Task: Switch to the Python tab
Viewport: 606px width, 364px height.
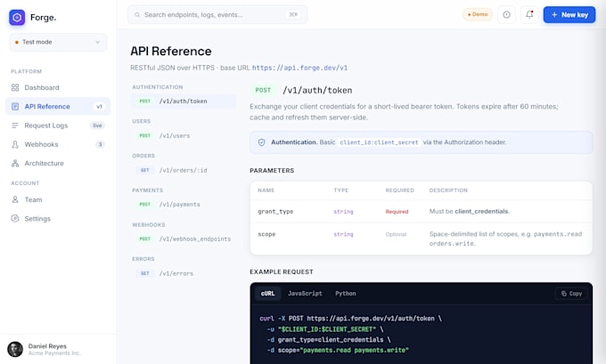Action: pyautogui.click(x=346, y=294)
